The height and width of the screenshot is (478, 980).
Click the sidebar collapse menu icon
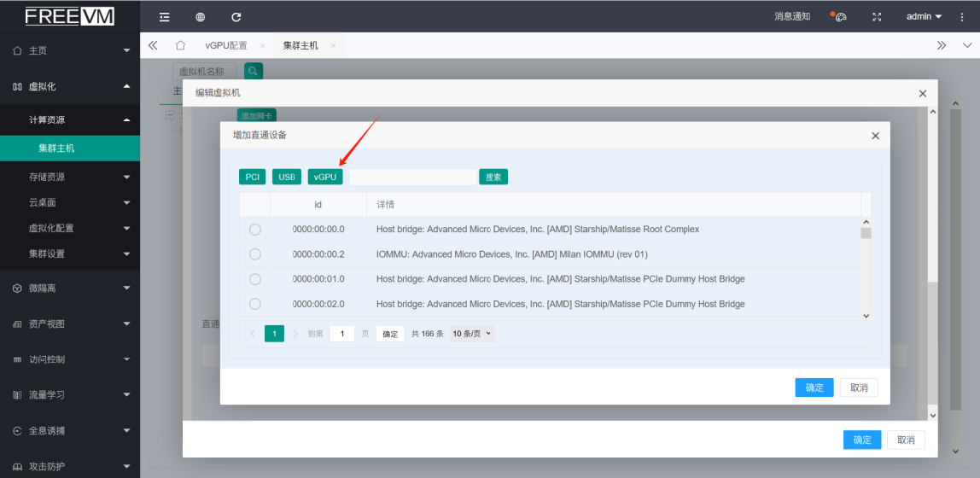[165, 17]
